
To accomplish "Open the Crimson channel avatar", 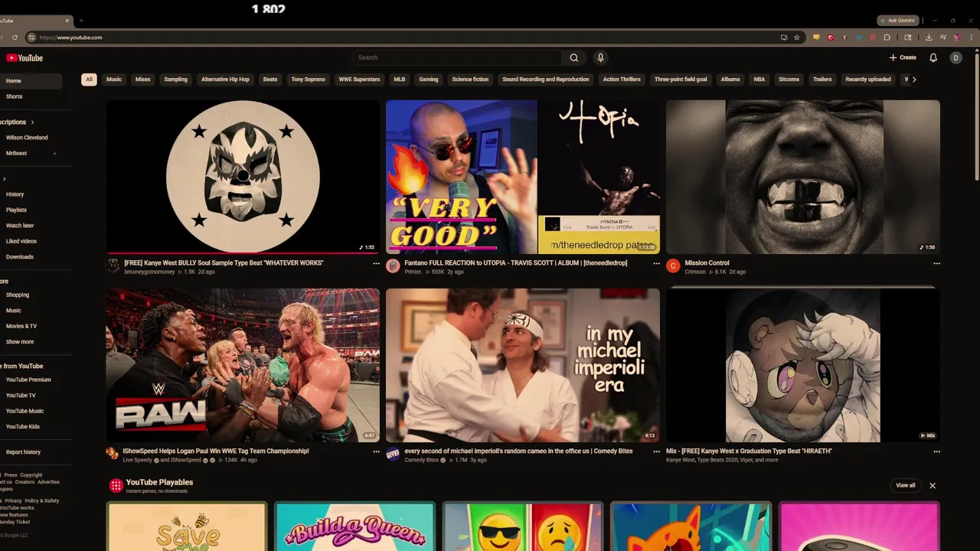I will [x=673, y=266].
